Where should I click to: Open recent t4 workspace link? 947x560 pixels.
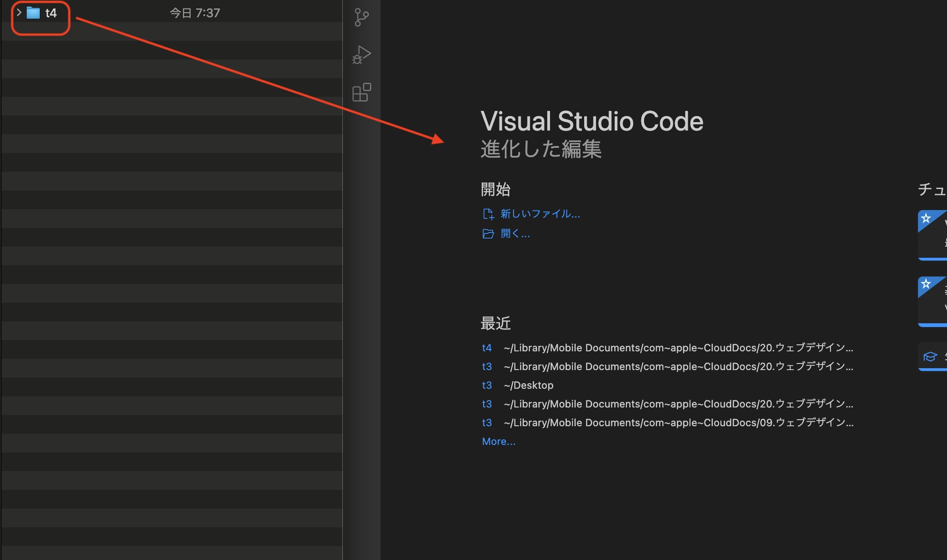pyautogui.click(x=487, y=348)
